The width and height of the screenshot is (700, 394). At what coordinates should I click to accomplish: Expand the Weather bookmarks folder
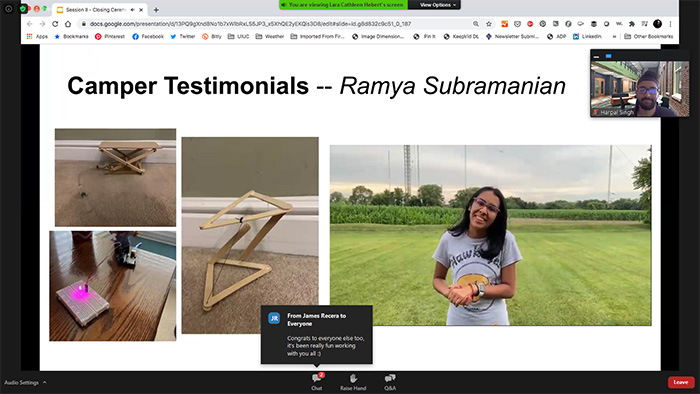270,37
